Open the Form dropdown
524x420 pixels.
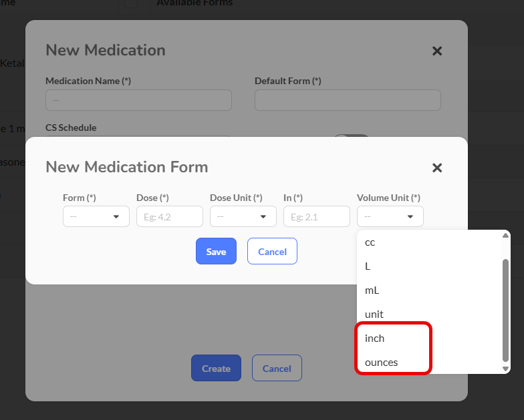pyautogui.click(x=96, y=216)
